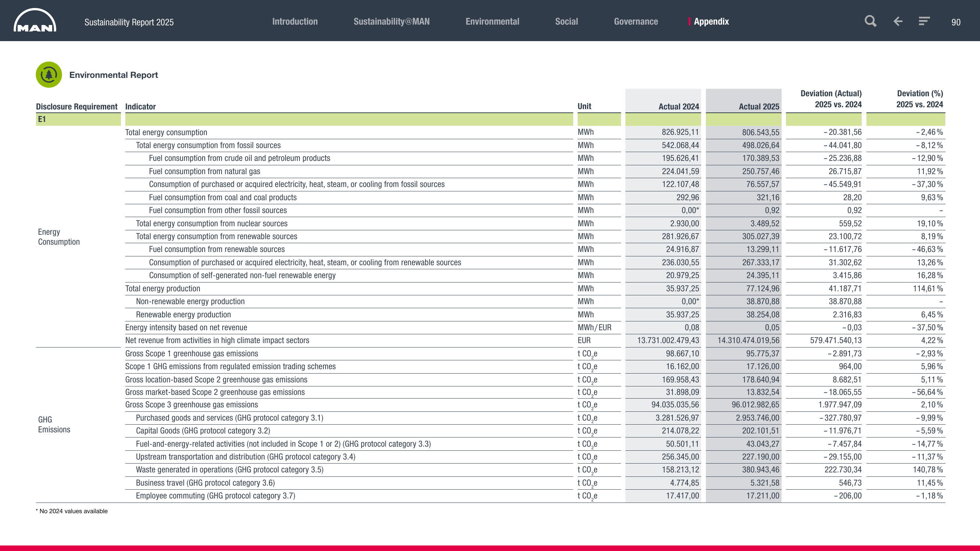The width and height of the screenshot is (980, 551).
Task: Click value 96.012.982,65
Action: click(755, 404)
